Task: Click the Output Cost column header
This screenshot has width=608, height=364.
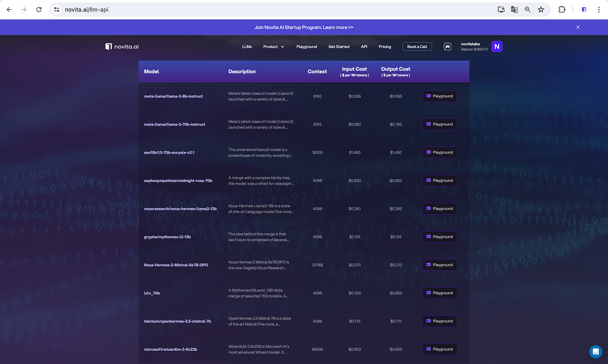Action: [396, 71]
